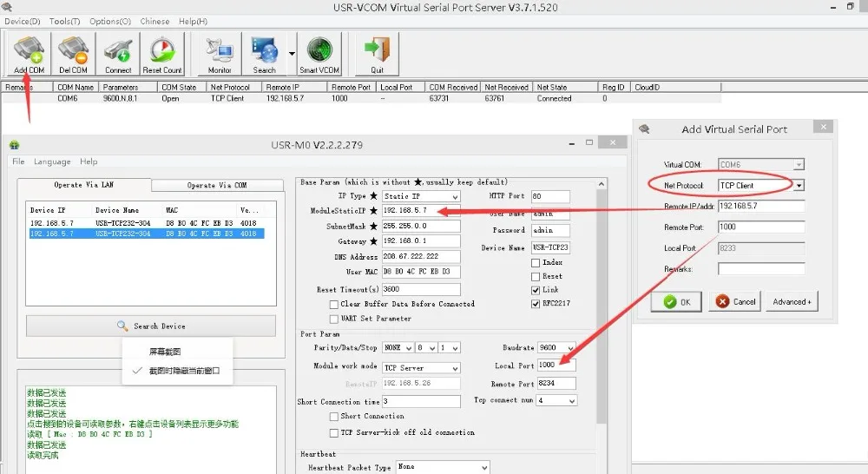Click the Local Port 1000 field in USR-M0
This screenshot has height=474, width=868.
(556, 365)
